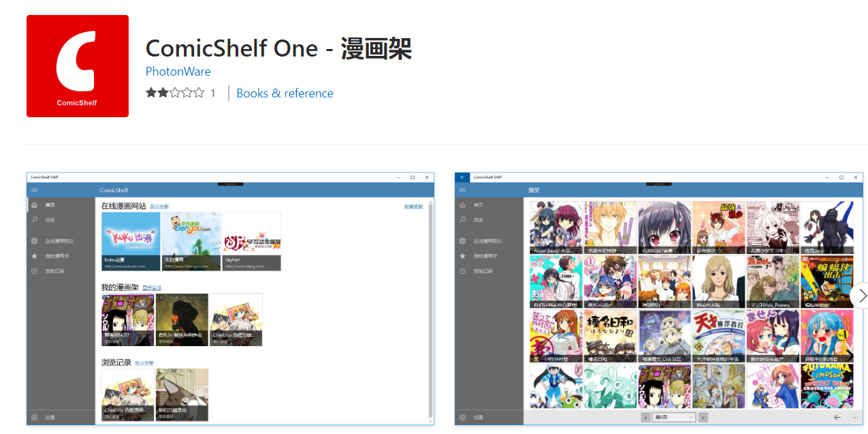Open the Kuku comic site tile
Screen dimensions: 868x434
pyautogui.click(x=131, y=241)
